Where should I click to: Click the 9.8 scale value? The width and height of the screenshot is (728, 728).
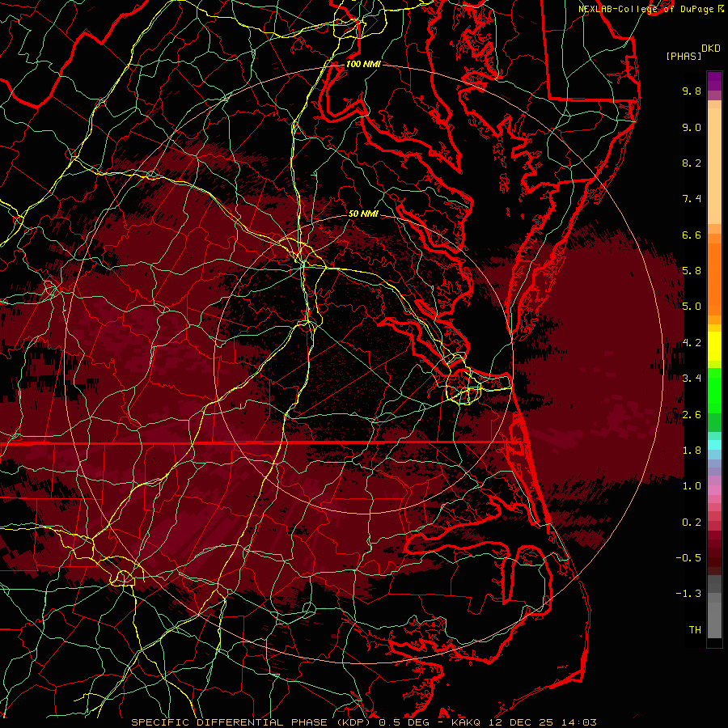coord(692,91)
